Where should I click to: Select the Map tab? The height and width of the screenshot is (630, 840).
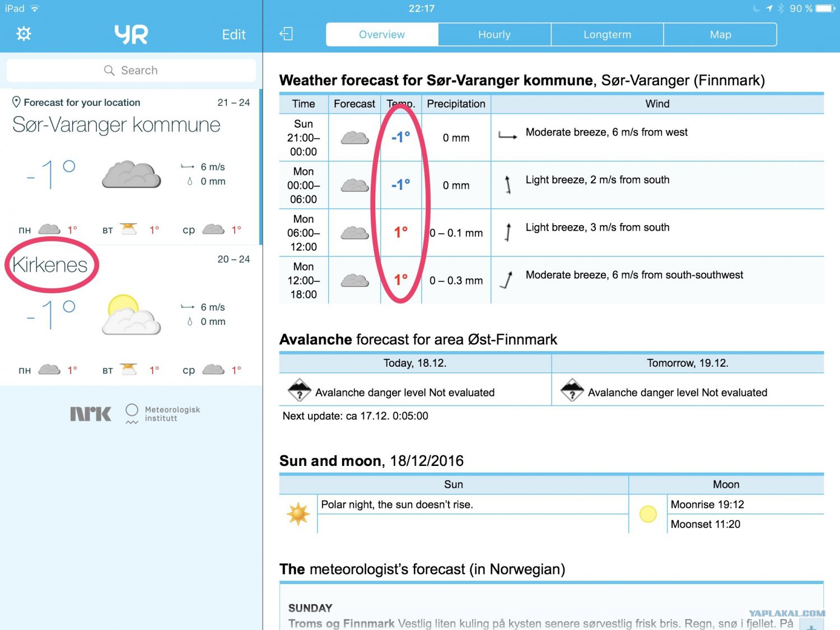click(x=721, y=35)
